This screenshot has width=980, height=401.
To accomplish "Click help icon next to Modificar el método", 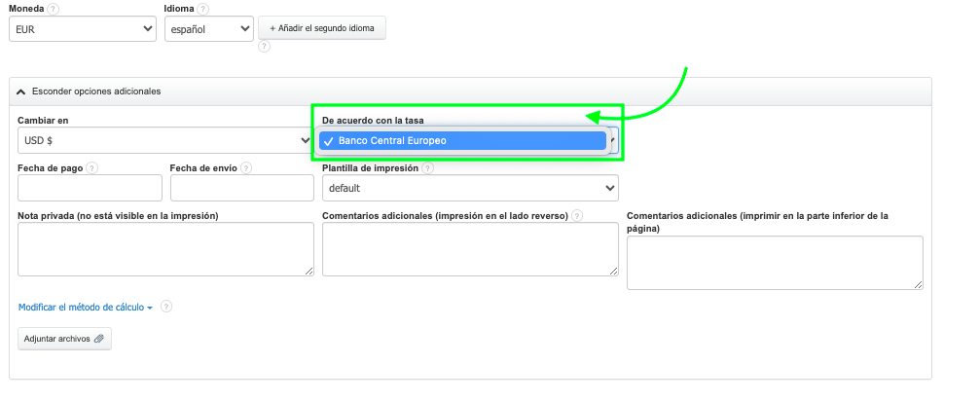I will [x=166, y=308].
